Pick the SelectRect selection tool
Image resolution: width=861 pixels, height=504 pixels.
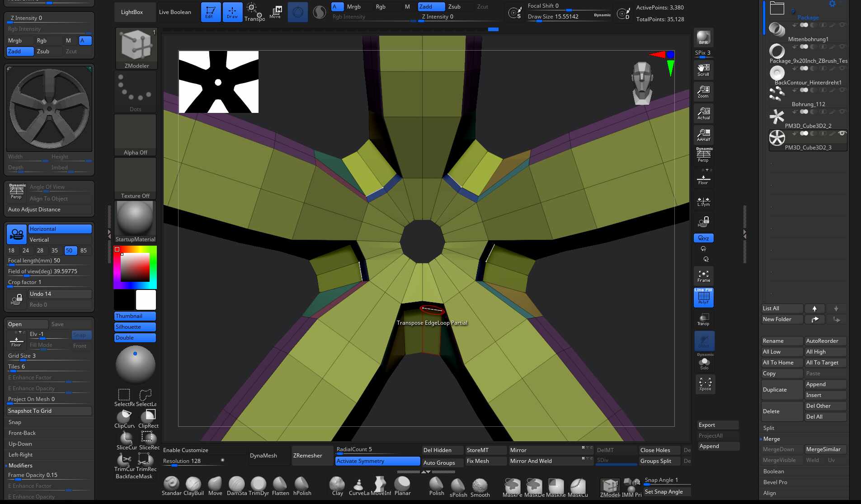[124, 396]
